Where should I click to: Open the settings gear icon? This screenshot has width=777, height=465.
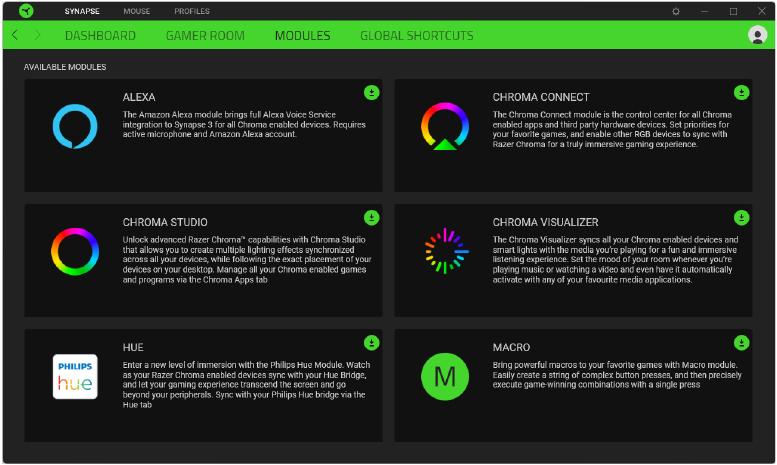676,11
